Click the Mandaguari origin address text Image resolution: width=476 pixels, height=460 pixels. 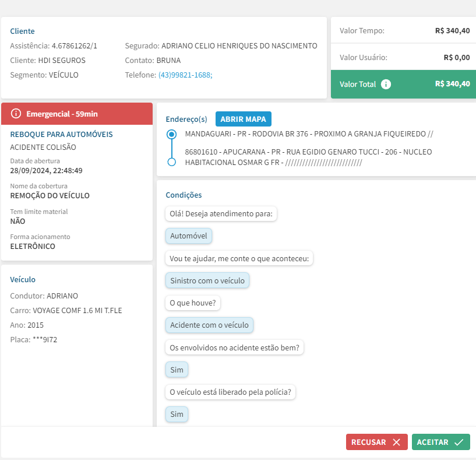click(x=309, y=134)
